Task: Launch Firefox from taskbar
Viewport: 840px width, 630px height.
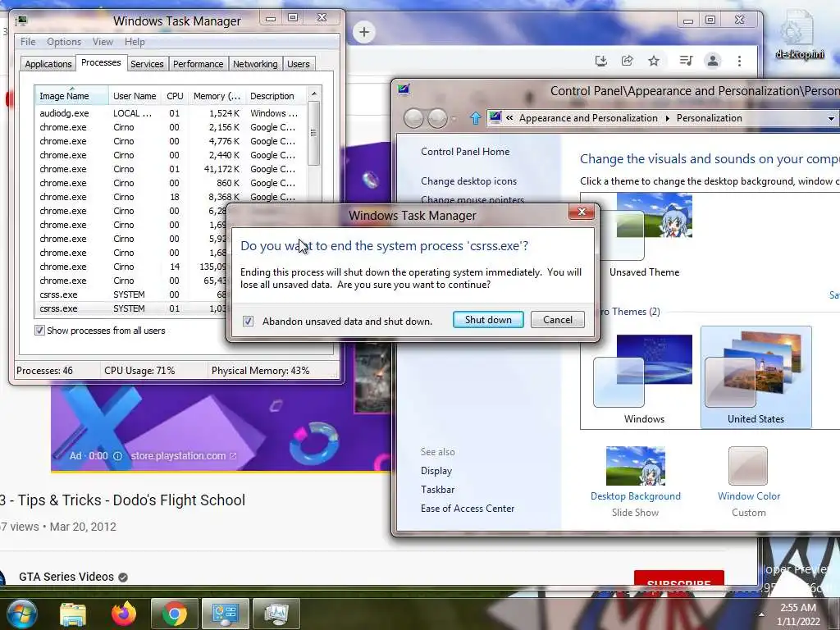Action: 124,614
